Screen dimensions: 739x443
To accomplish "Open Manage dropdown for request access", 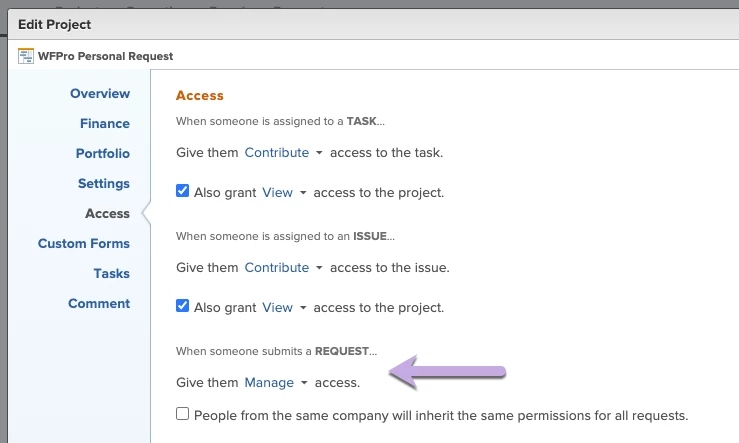I will point(276,383).
